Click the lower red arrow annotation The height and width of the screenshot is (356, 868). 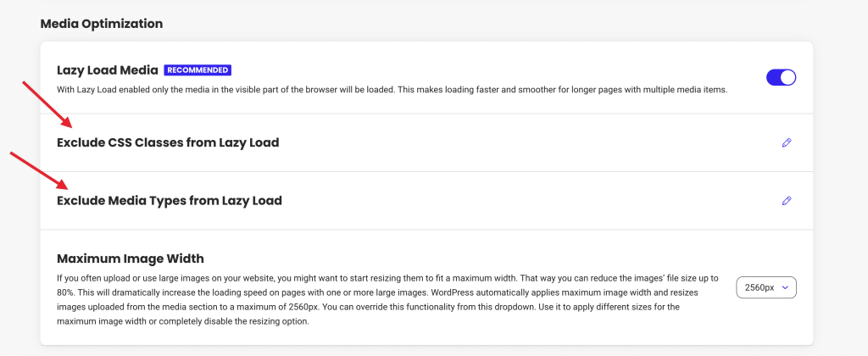pyautogui.click(x=41, y=170)
